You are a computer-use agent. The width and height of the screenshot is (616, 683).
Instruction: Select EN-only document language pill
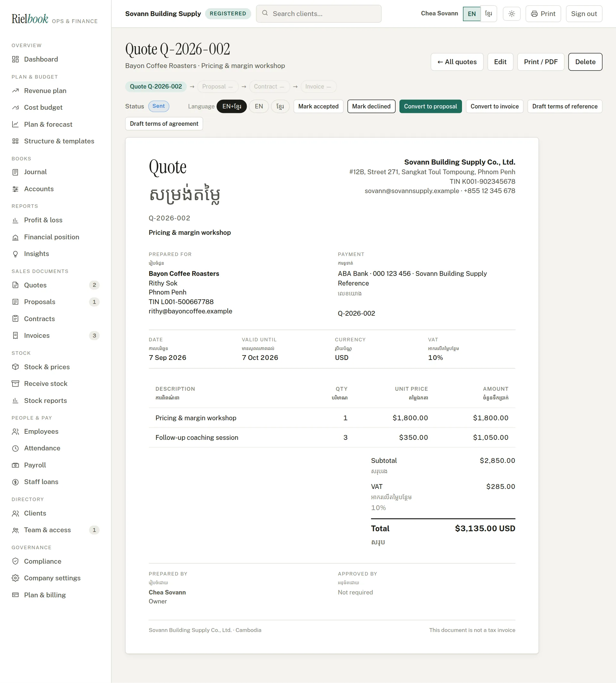pyautogui.click(x=259, y=106)
